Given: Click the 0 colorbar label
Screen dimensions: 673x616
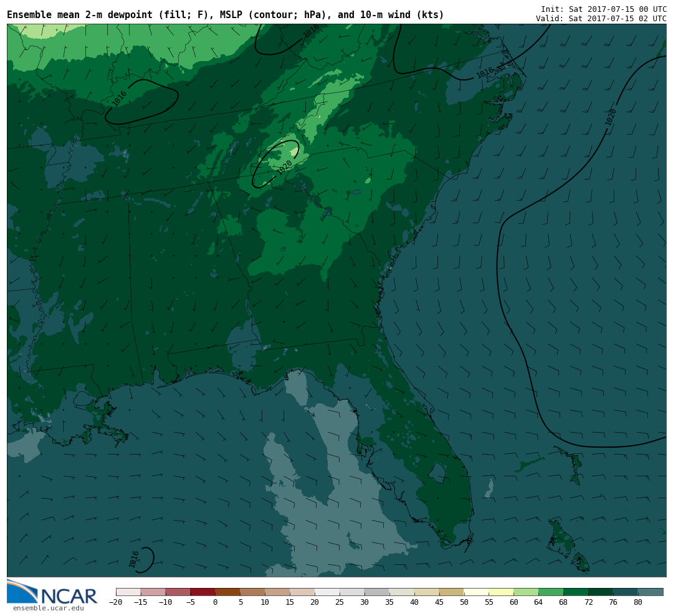Looking at the screenshot, I should pos(215,602).
